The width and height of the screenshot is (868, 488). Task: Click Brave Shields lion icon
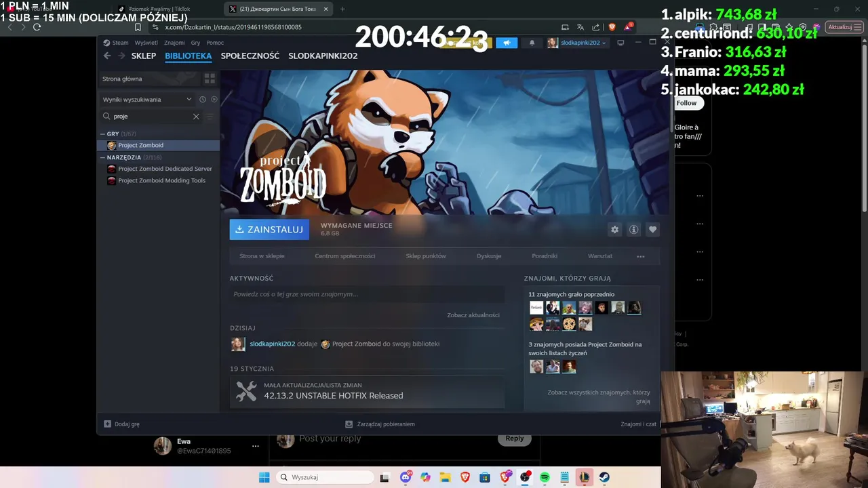612,27
